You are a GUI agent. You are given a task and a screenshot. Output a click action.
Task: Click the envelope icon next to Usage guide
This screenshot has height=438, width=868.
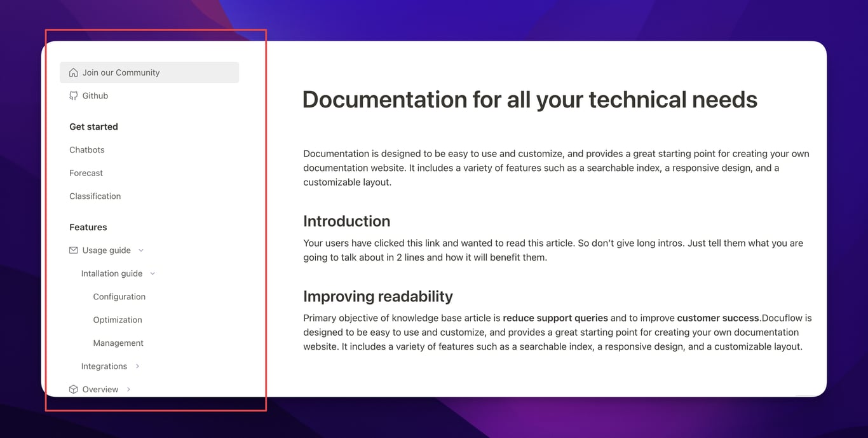click(x=74, y=250)
